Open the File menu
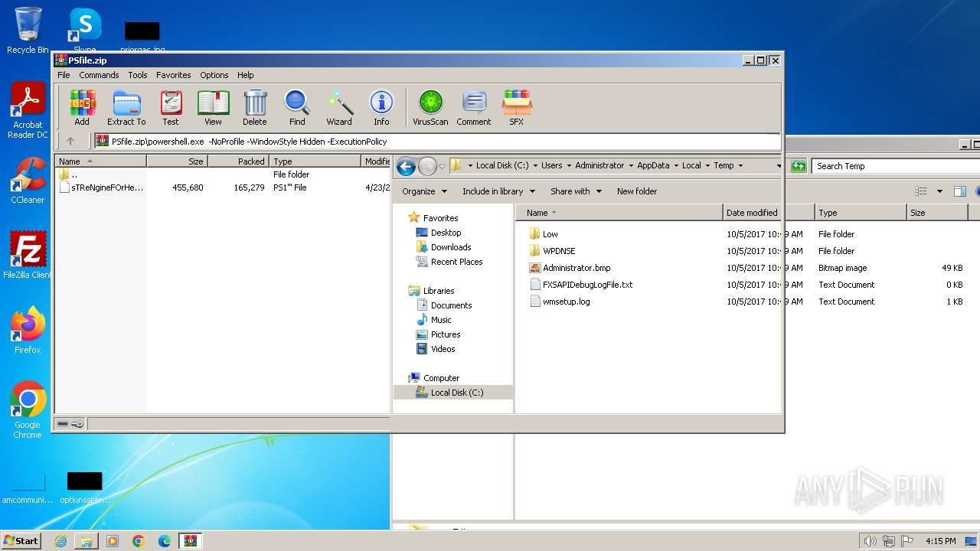This screenshot has height=551, width=980. [64, 75]
